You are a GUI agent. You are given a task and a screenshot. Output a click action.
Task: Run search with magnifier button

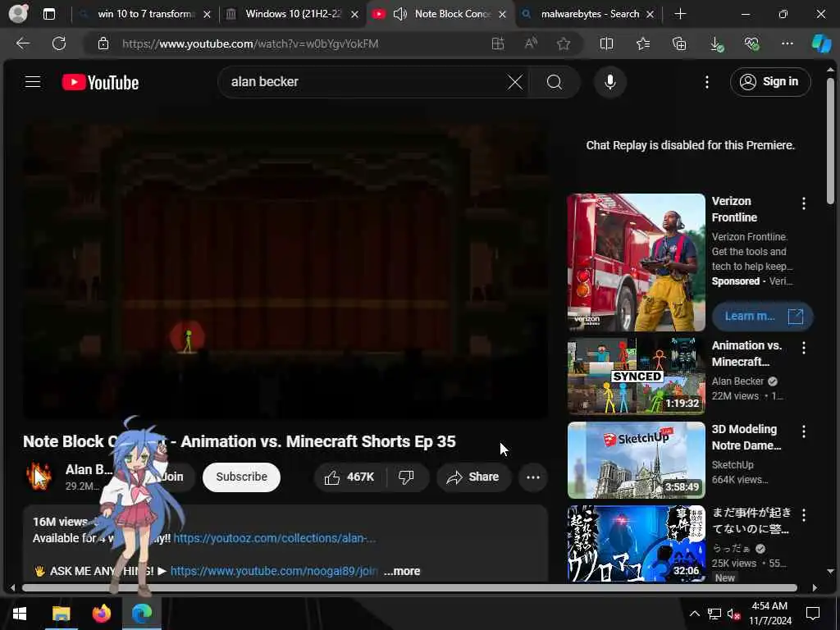point(555,82)
